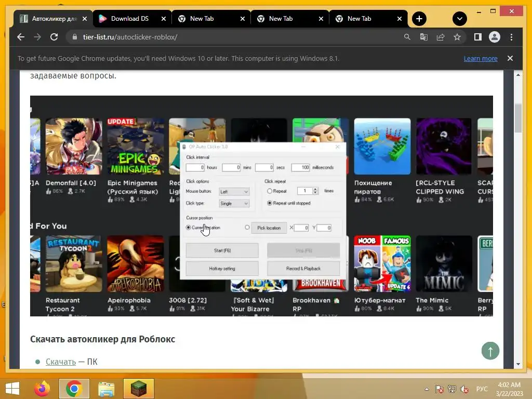Click the Y coordinate field
This screenshot has height=399, width=532.
tap(324, 228)
